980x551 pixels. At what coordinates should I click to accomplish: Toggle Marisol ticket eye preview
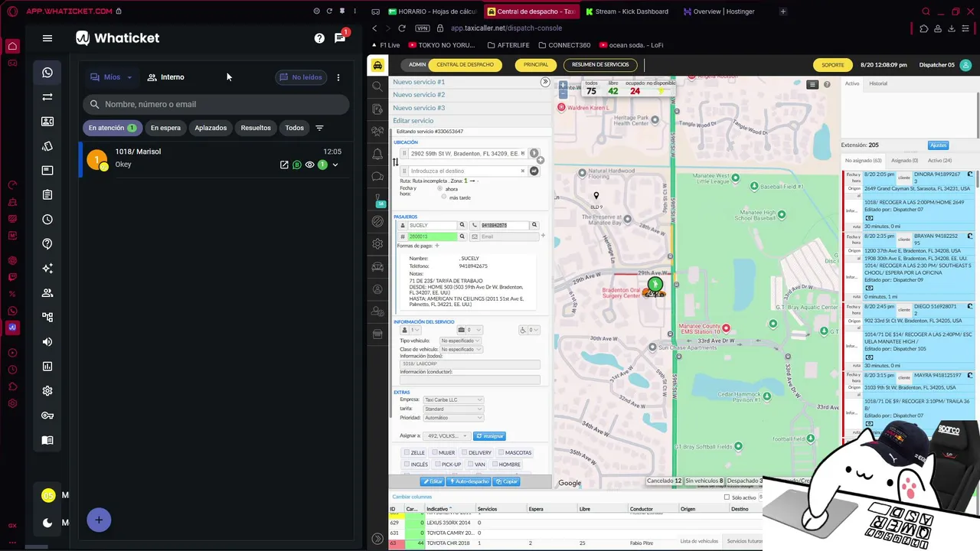click(x=309, y=165)
